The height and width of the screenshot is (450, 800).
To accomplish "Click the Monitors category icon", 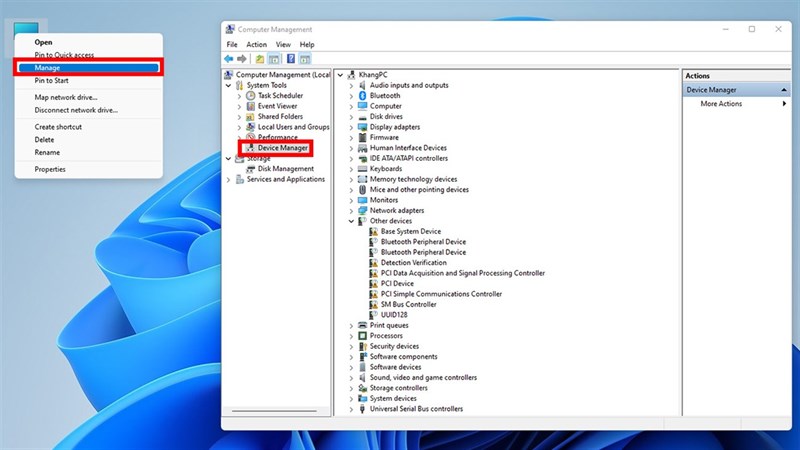I will 362,200.
